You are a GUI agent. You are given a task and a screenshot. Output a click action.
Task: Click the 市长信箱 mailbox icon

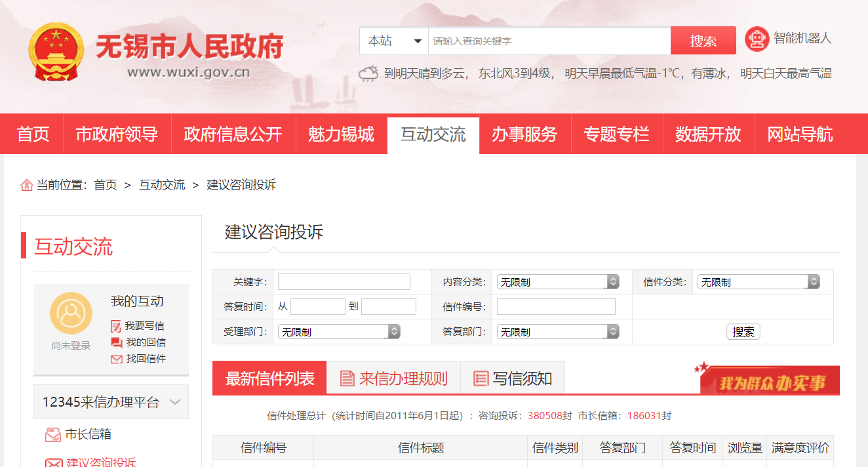pos(52,434)
